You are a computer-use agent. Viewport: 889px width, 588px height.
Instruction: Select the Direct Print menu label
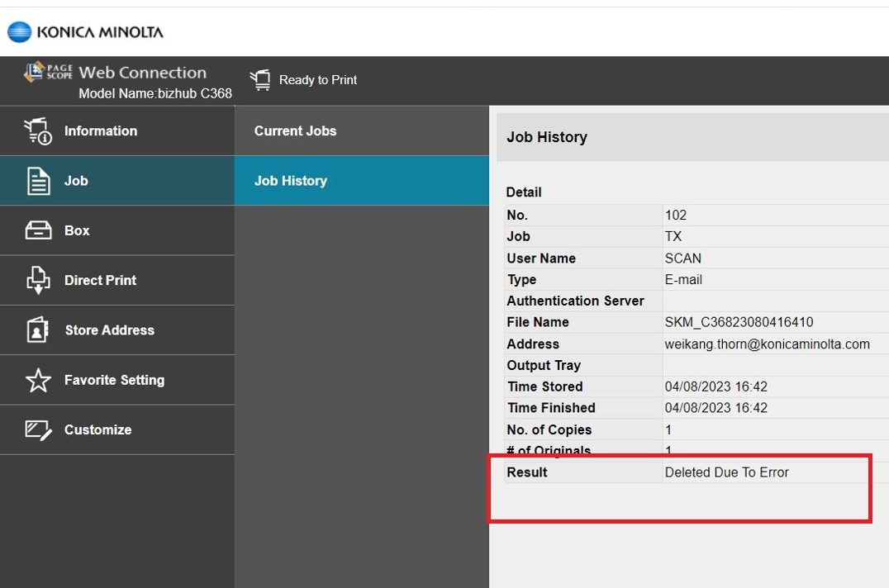[x=100, y=281]
